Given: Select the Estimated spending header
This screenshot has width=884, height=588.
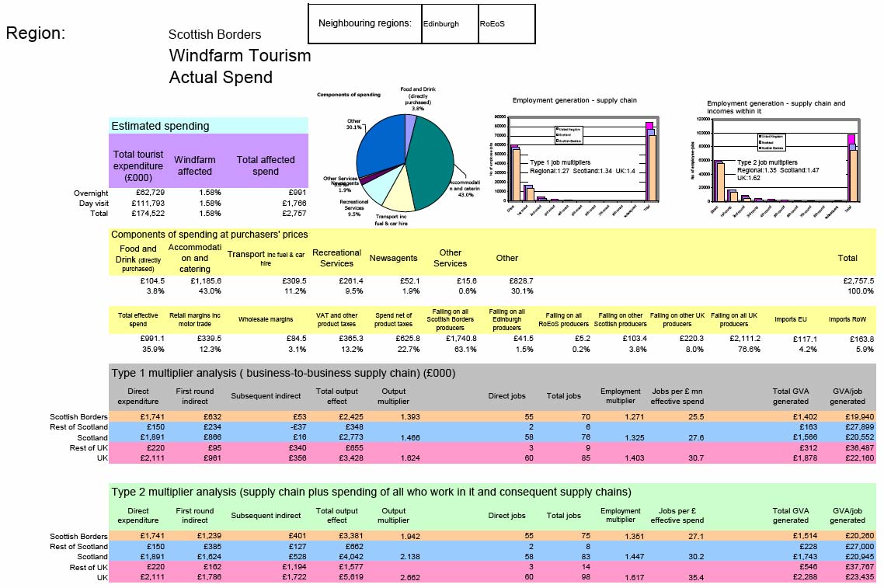Looking at the screenshot, I should 209,126.
